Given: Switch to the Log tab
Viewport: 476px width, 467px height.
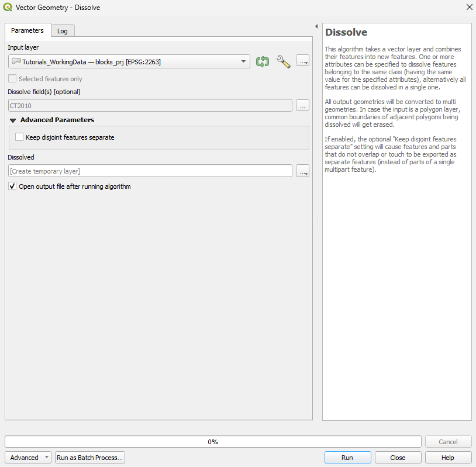Looking at the screenshot, I should coord(62,31).
